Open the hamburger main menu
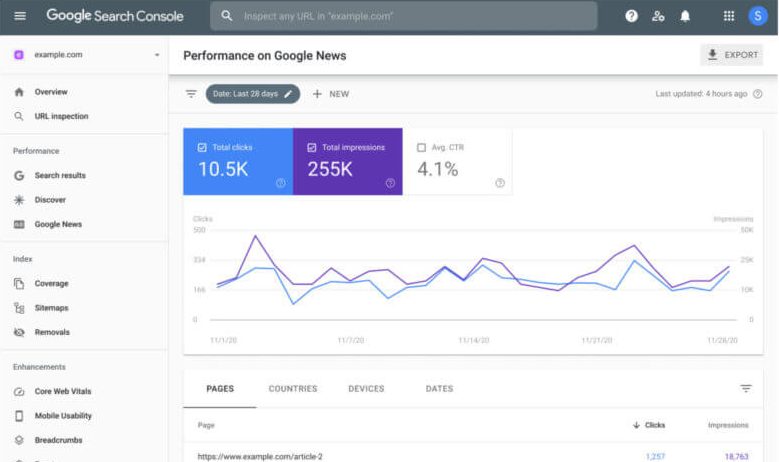This screenshot has height=462, width=779. (x=20, y=16)
